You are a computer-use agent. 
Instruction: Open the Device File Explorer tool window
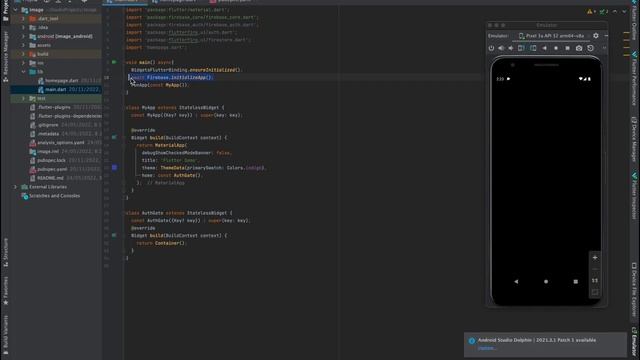coord(634,290)
